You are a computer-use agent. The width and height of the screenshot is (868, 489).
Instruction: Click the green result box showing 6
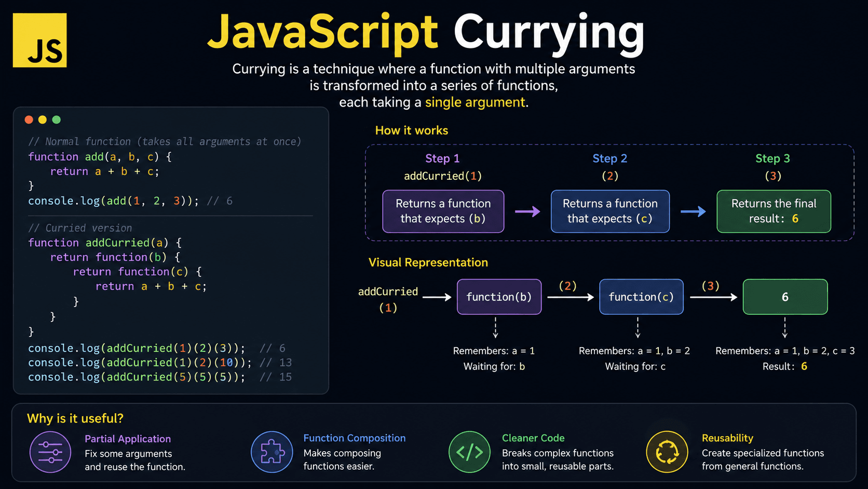coord(785,297)
